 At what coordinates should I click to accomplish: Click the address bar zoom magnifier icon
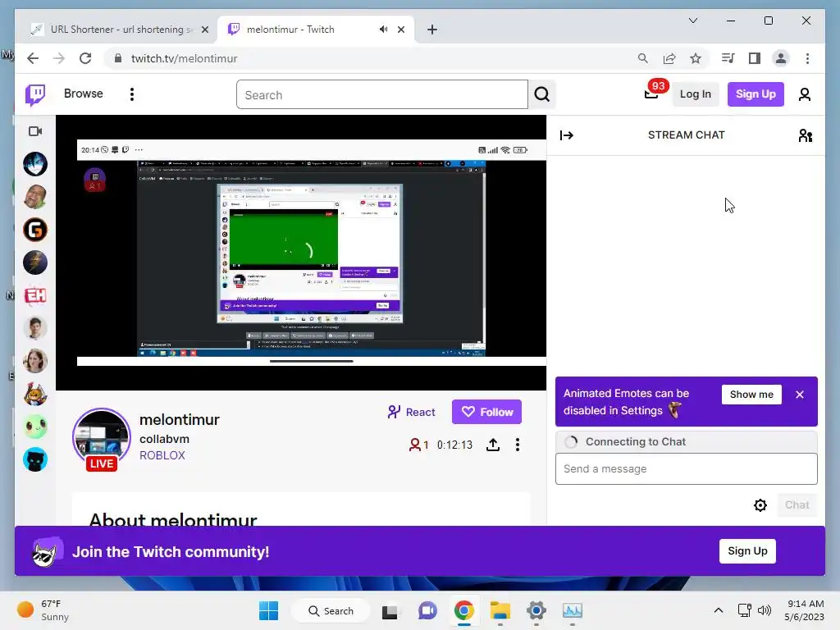click(x=643, y=58)
